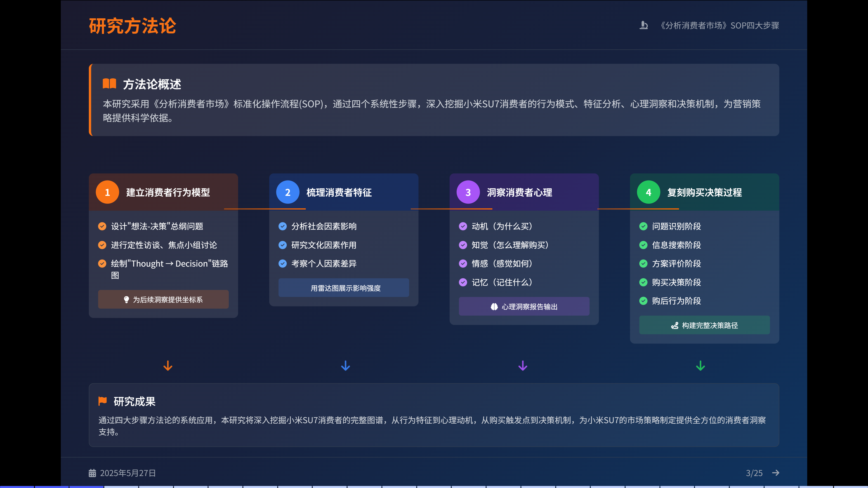Click blue checkmark beside 研究文化因素作用

[x=282, y=245]
